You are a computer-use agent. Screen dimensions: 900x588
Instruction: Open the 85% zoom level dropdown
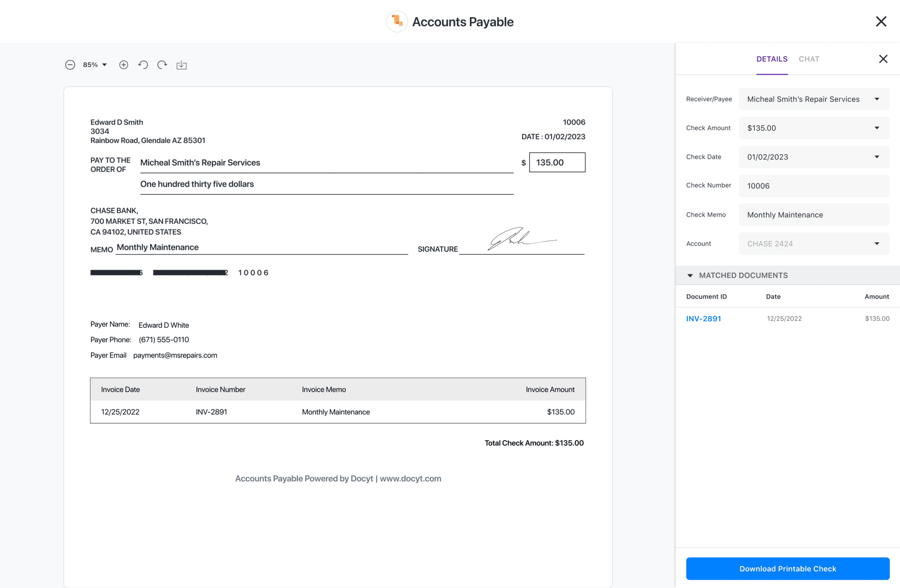click(x=95, y=65)
